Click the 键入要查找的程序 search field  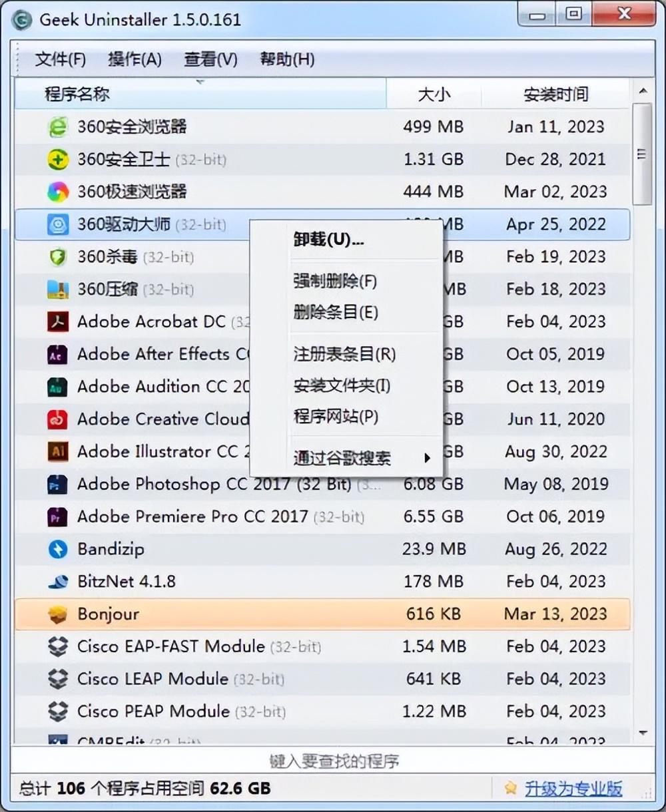click(333, 761)
